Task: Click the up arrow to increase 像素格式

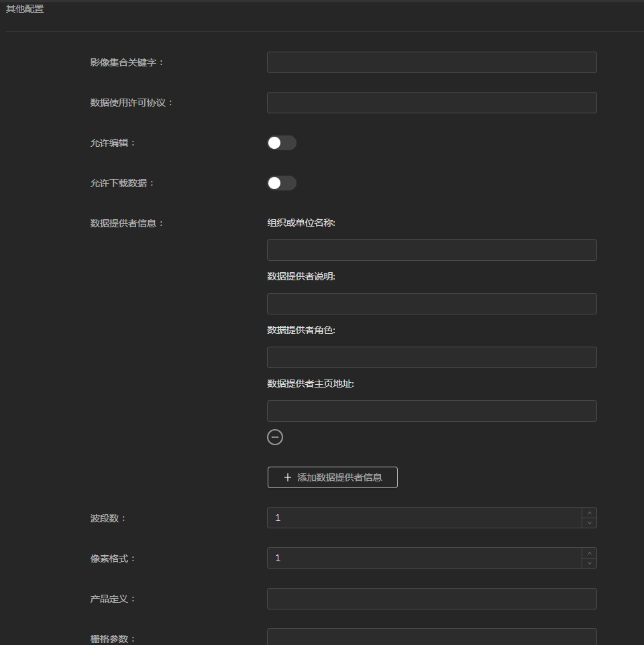Action: pos(589,553)
